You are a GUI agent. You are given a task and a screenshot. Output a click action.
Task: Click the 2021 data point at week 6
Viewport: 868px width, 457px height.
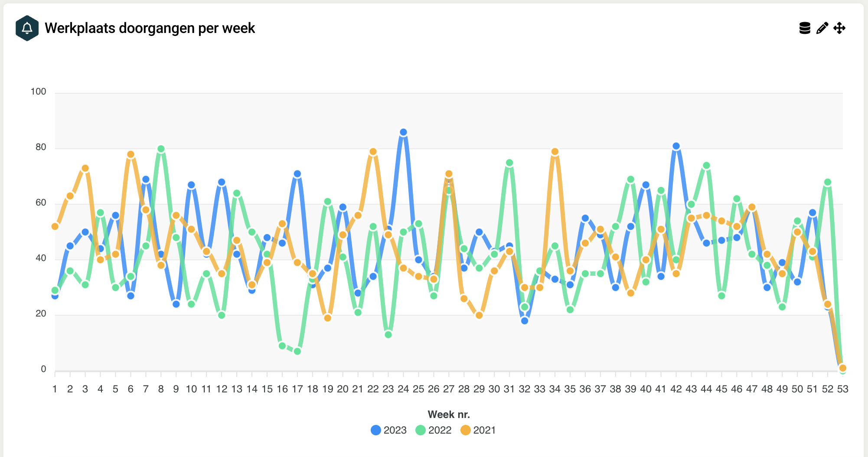click(131, 154)
